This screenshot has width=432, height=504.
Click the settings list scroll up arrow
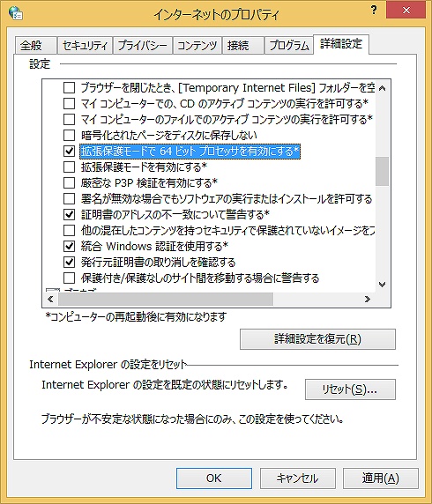[x=382, y=88]
